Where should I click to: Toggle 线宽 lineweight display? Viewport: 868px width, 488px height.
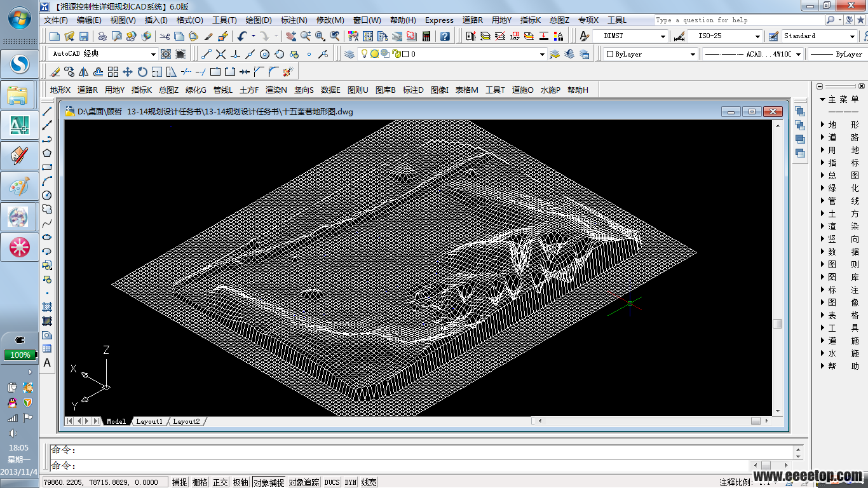coord(369,482)
